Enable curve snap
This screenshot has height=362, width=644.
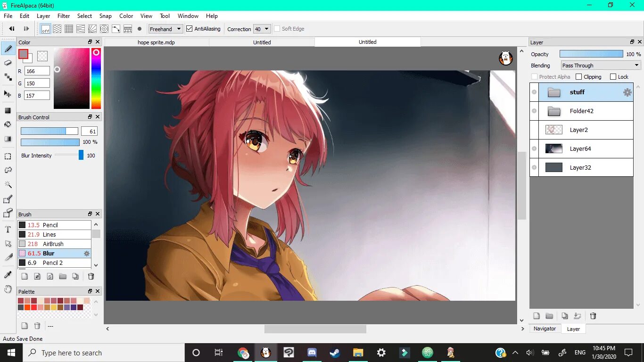pyautogui.click(x=116, y=29)
